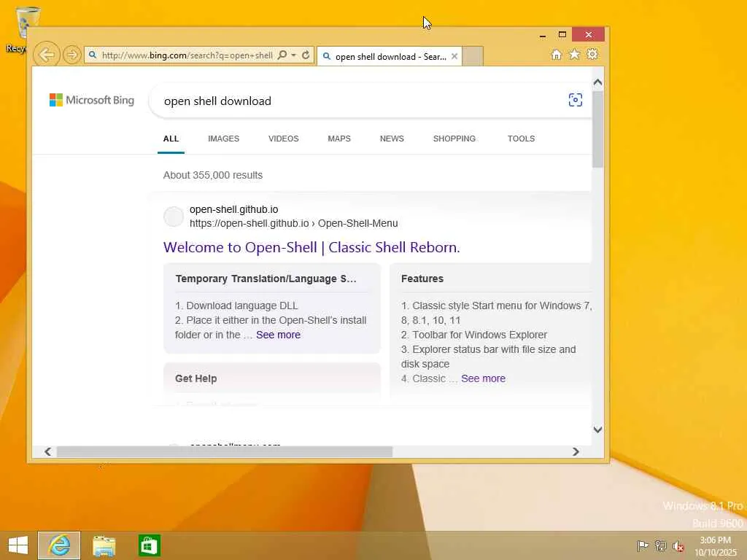Click the horizontal scrollbar right arrow
The image size is (747, 560).
tap(576, 451)
